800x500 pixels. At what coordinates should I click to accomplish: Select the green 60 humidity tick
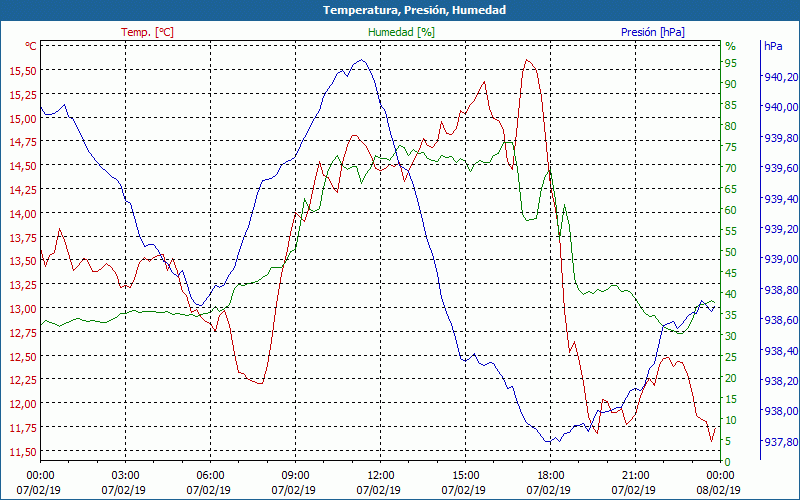point(731,210)
